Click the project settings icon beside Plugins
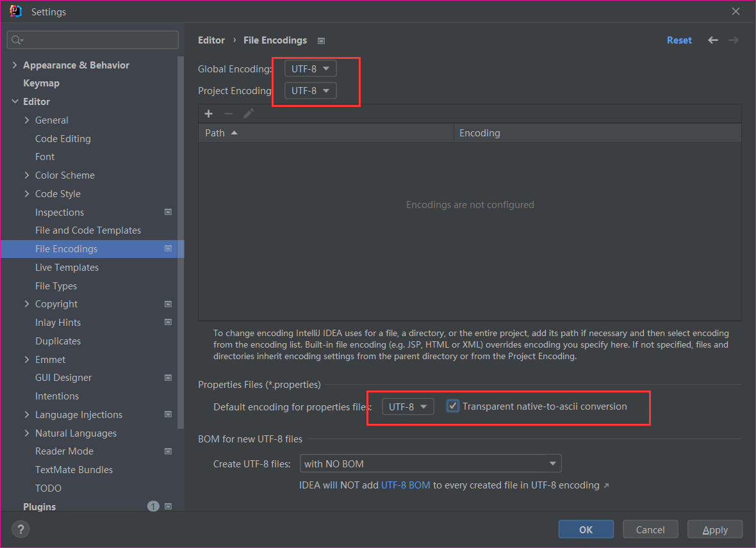This screenshot has height=548, width=756. [x=168, y=506]
